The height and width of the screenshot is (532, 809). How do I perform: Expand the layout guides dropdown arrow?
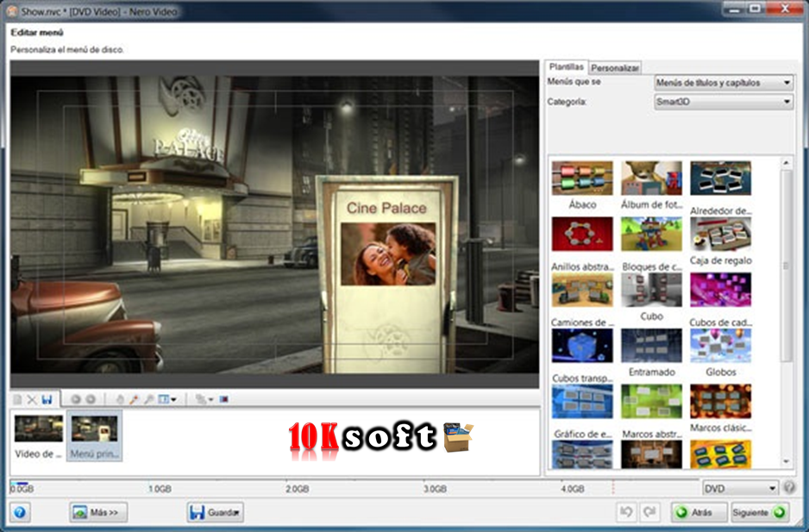point(173,399)
